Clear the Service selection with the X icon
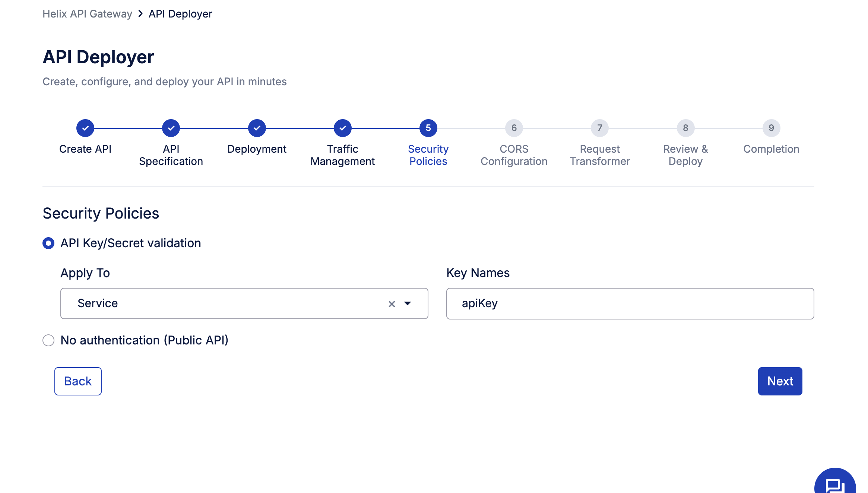 pyautogui.click(x=392, y=304)
